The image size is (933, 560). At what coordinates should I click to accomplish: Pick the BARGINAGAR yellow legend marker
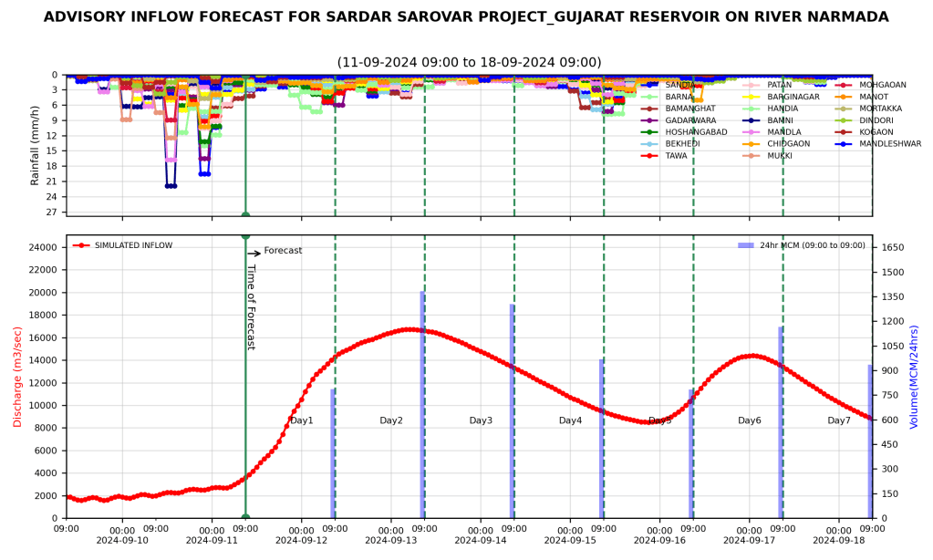pos(751,97)
